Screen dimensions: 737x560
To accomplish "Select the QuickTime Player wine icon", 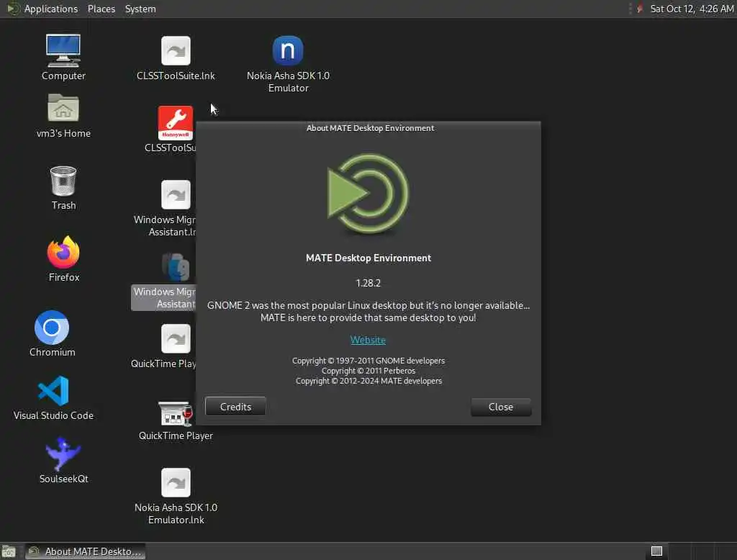I will click(x=176, y=413).
